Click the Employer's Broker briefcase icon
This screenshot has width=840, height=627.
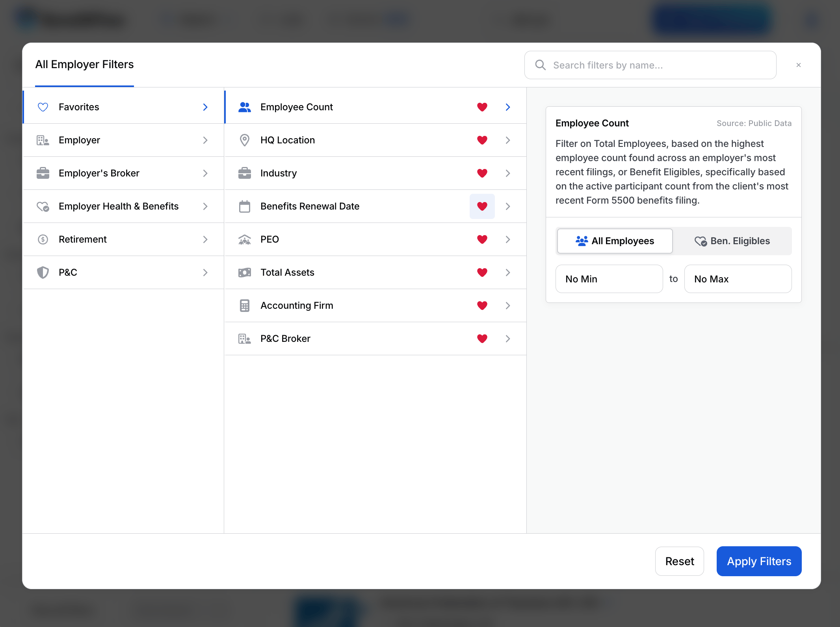[x=43, y=173]
